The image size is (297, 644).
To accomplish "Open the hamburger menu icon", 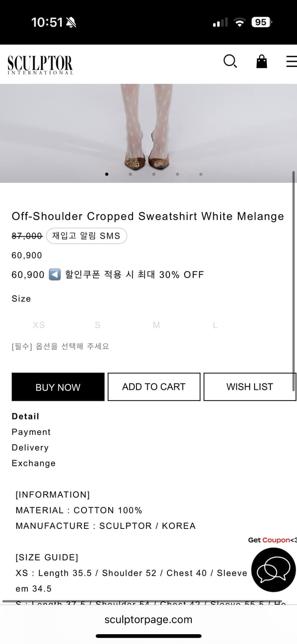I will point(292,62).
